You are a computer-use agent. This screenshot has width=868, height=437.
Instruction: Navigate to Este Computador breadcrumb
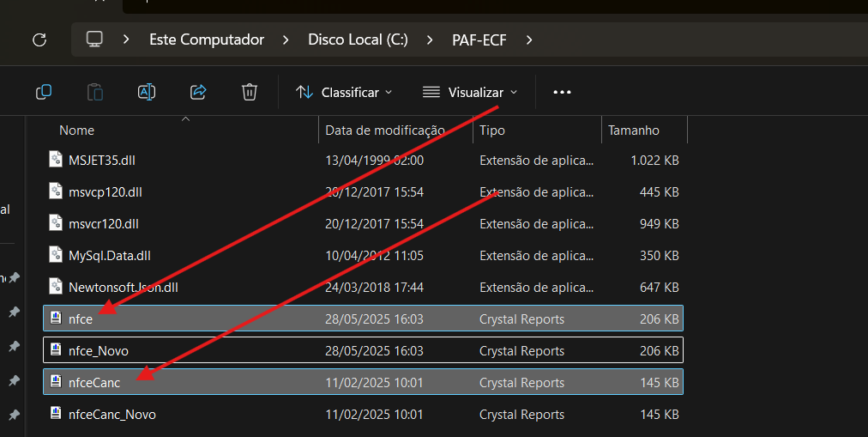(207, 39)
